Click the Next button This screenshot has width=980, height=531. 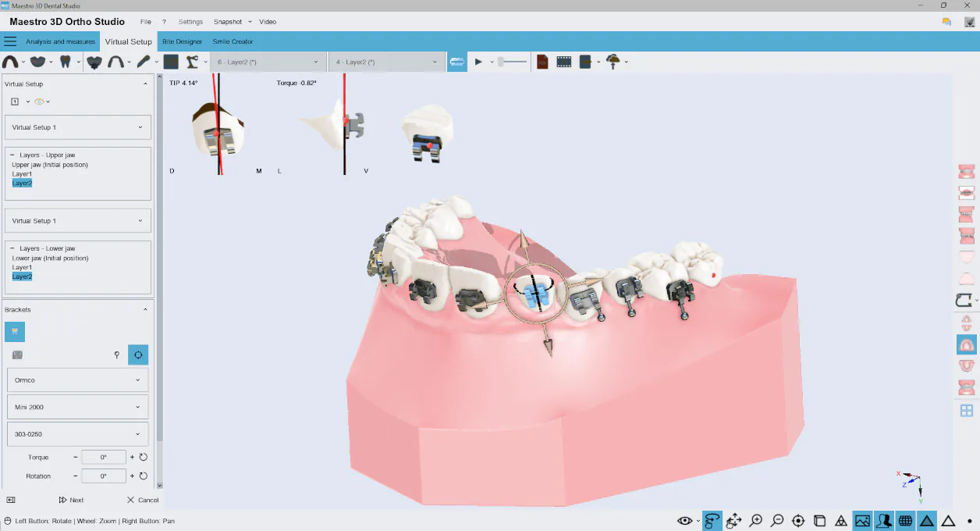point(71,500)
